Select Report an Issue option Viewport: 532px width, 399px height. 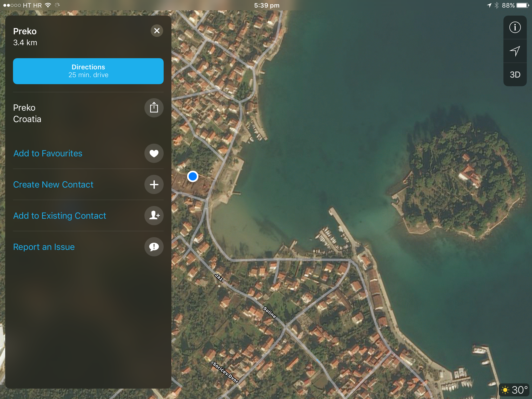[x=44, y=247]
